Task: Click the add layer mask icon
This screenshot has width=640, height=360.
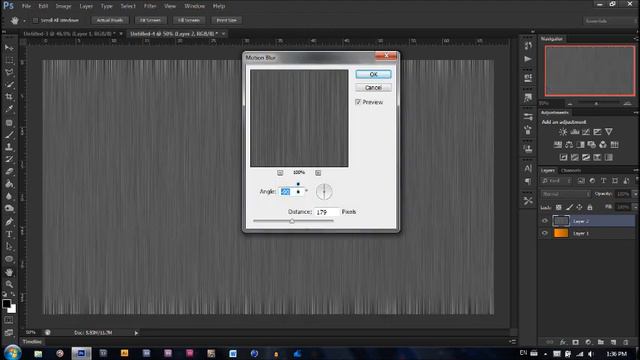Action: coord(575,342)
